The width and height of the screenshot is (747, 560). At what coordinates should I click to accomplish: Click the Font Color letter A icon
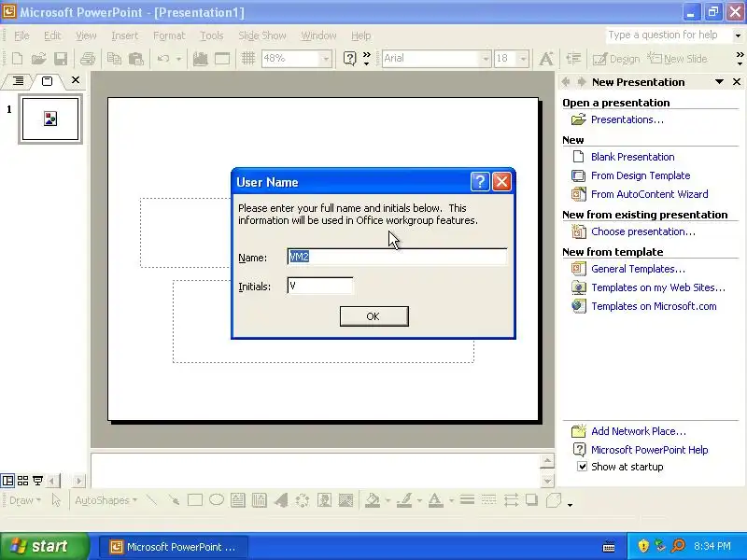[x=435, y=500]
